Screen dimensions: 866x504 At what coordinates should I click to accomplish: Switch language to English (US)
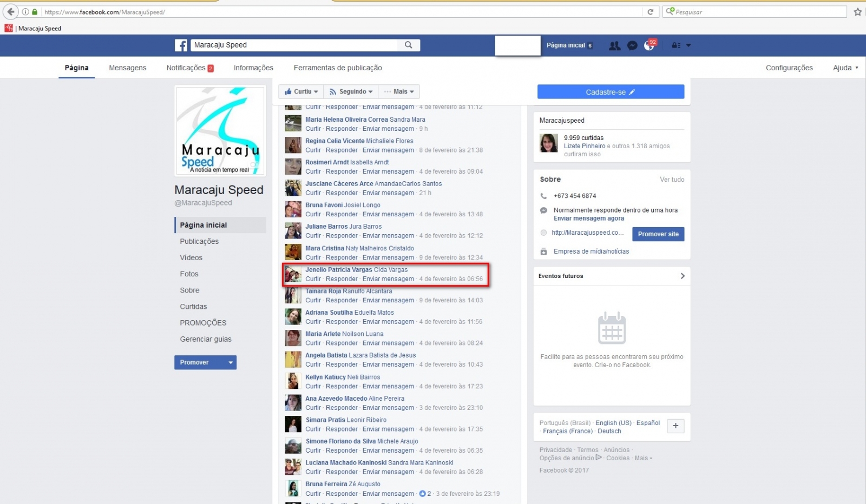tap(613, 423)
